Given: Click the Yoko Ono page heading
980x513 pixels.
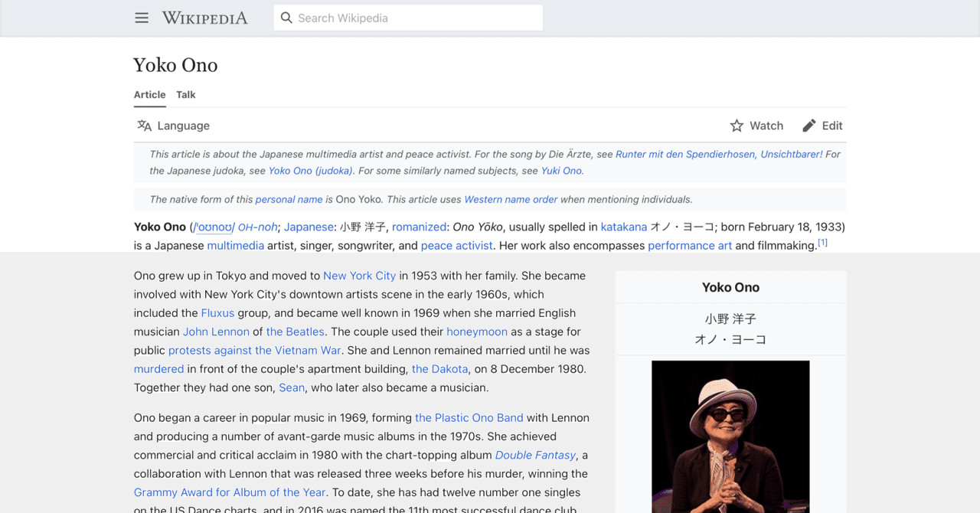Looking at the screenshot, I should tap(175, 65).
